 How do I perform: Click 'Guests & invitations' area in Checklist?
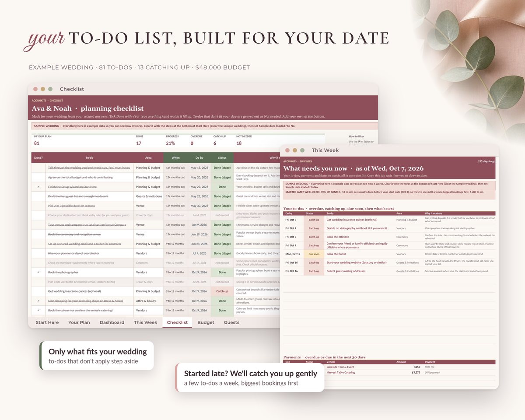(x=149, y=196)
